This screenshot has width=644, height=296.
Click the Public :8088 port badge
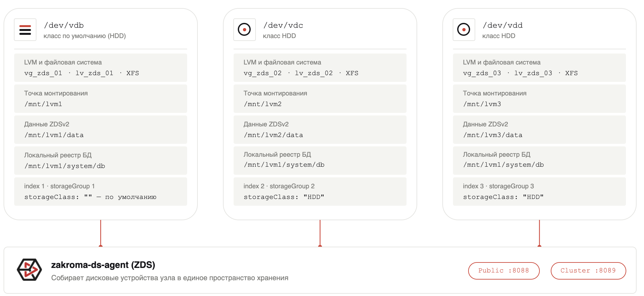504,271
